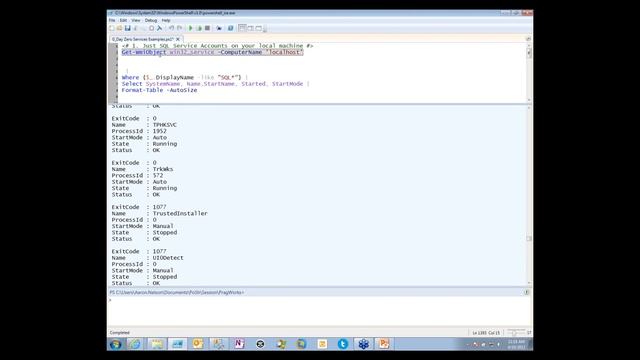Click the Copy toolbar icon

point(144,28)
